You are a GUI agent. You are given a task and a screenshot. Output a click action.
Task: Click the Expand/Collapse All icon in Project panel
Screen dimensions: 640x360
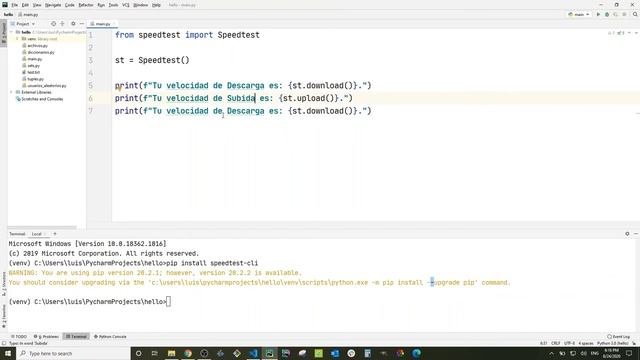tap(62, 24)
